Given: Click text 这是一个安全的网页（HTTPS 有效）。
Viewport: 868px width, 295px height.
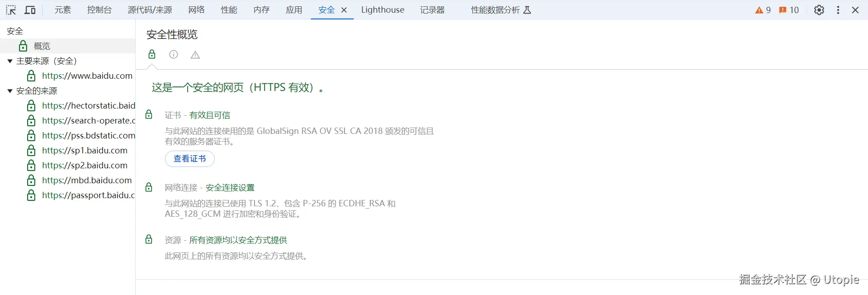Looking at the screenshot, I should 238,87.
